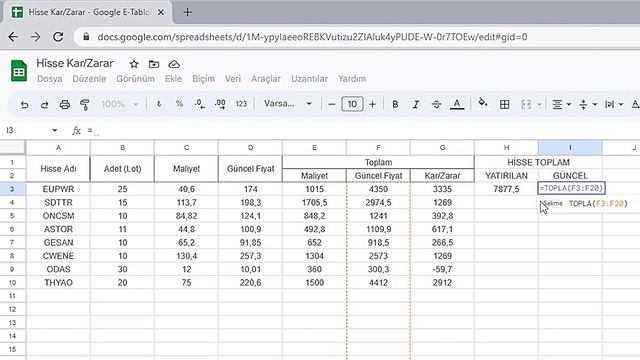Open the Varsa... font family dropdown
Image resolution: width=640 pixels, height=360 pixels.
click(x=288, y=104)
